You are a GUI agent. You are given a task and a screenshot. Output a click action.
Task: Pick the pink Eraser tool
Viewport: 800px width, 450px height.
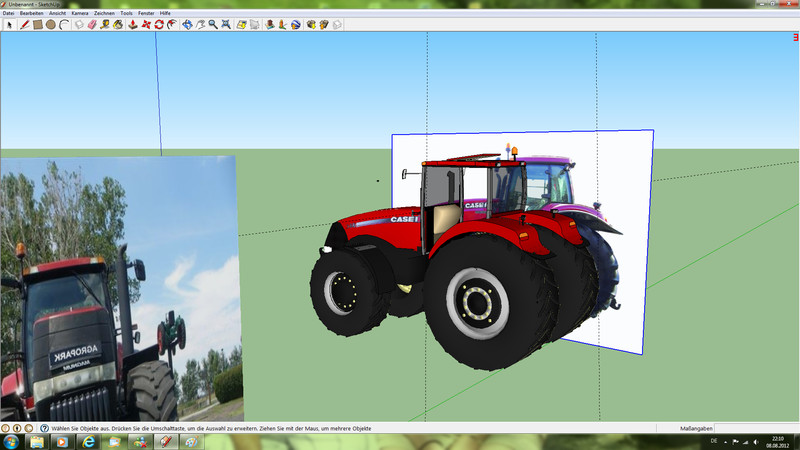tap(92, 24)
